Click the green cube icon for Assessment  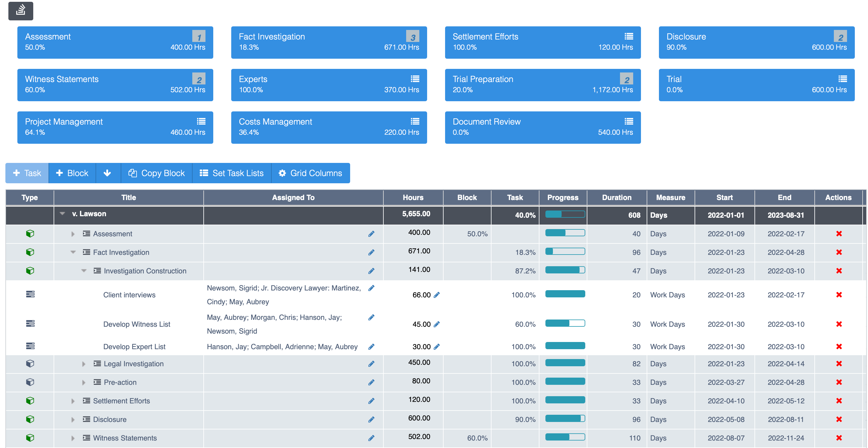[30, 233]
